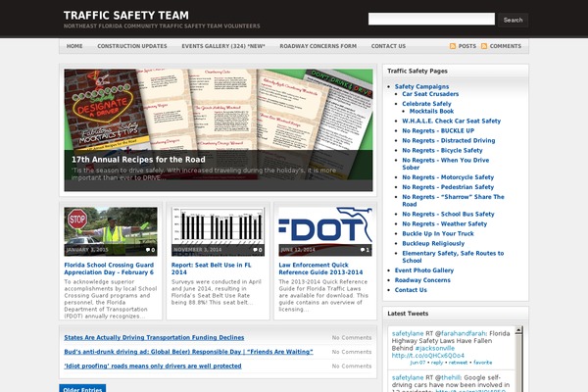Click the Comments RSS feed icon

click(x=484, y=46)
